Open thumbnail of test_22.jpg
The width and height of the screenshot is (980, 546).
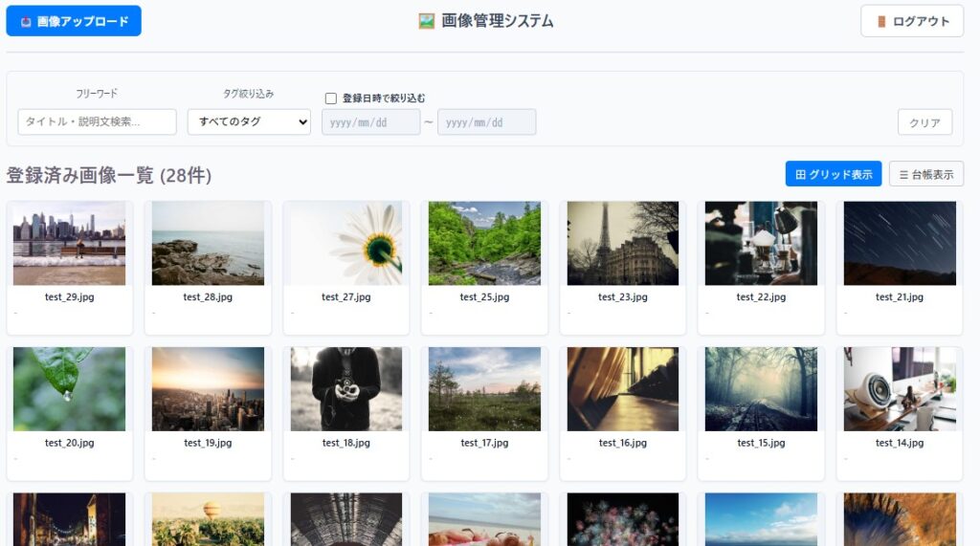tap(761, 243)
